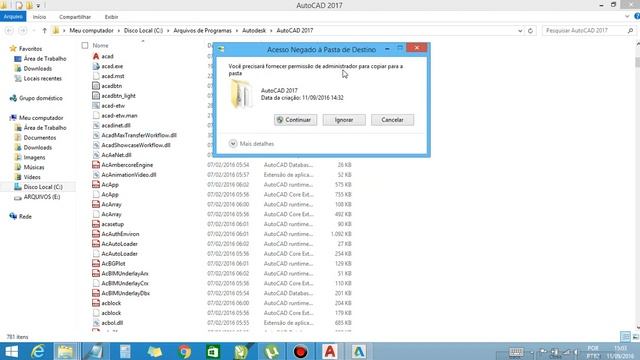640x360 pixels.
Task: Open the on-screen keyboard tray icon
Action: coord(516,352)
